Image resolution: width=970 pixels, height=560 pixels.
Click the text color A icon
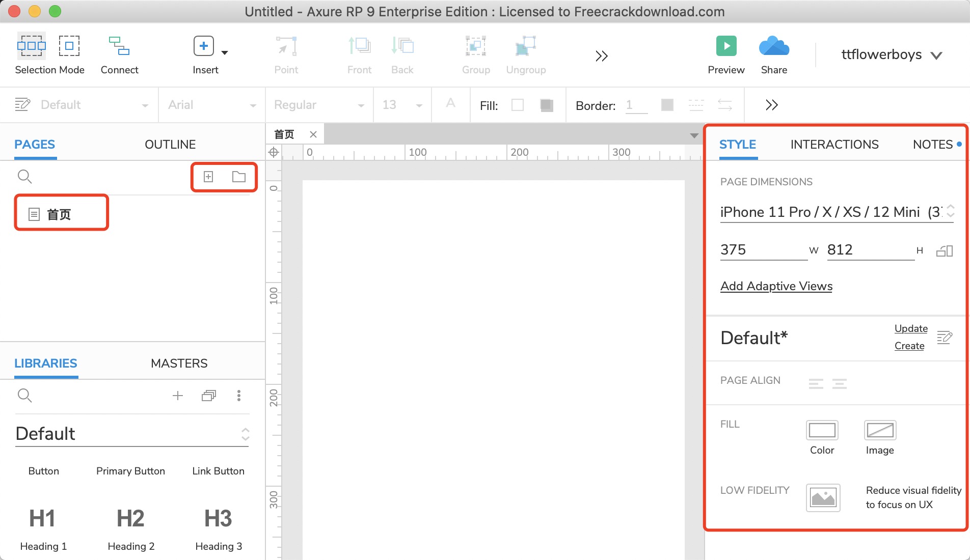point(450,104)
